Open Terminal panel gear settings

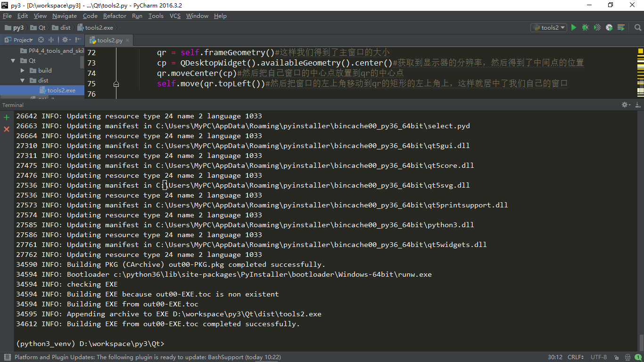click(x=625, y=105)
